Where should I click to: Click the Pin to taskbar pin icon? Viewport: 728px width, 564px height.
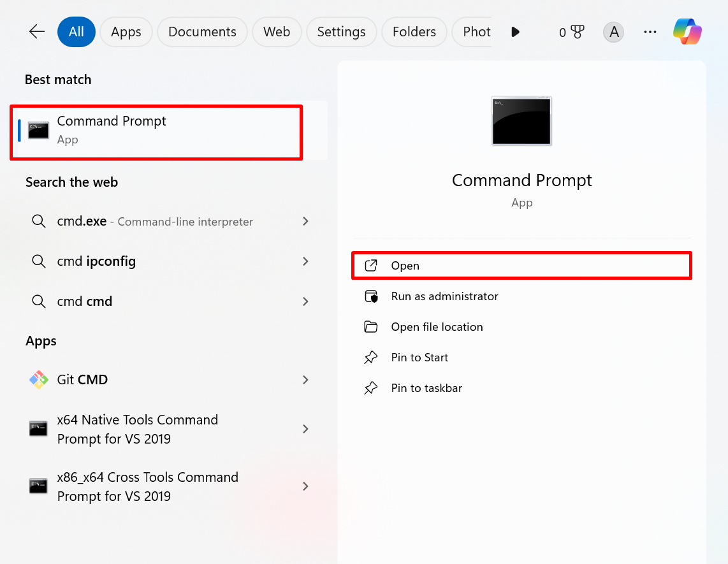pyautogui.click(x=370, y=388)
